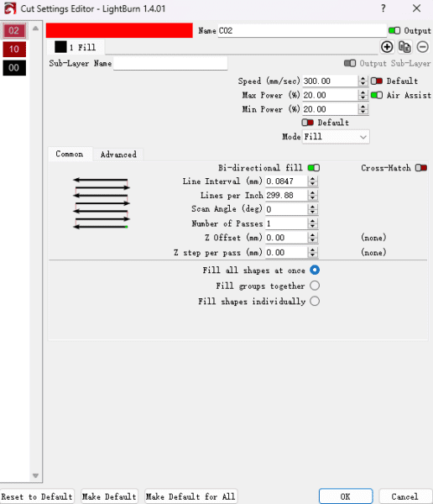Image resolution: width=433 pixels, height=504 pixels.
Task: Select Fill groups together option
Action: pyautogui.click(x=315, y=286)
